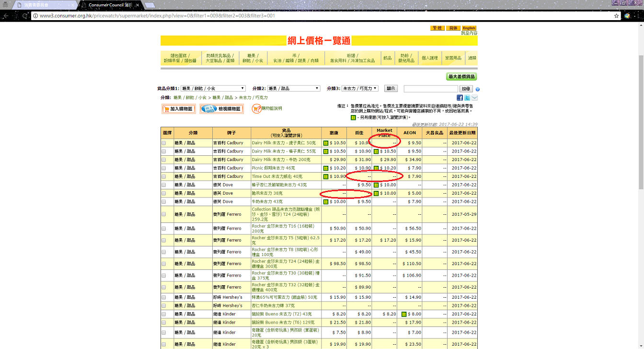This screenshot has width=644, height=349.
Task: Click the 檢視購物籃 button
Action: click(222, 109)
